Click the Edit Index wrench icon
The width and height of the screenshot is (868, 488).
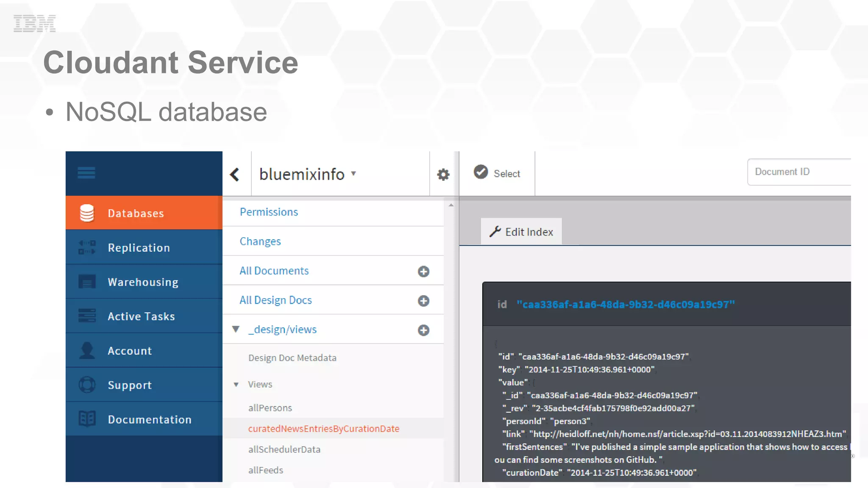click(495, 231)
